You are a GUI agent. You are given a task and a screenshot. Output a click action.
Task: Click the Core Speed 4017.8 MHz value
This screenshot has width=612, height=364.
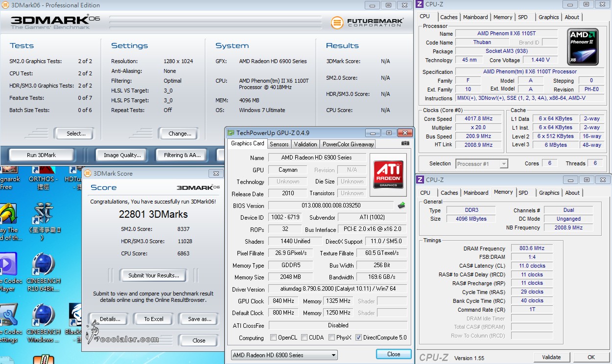(479, 118)
